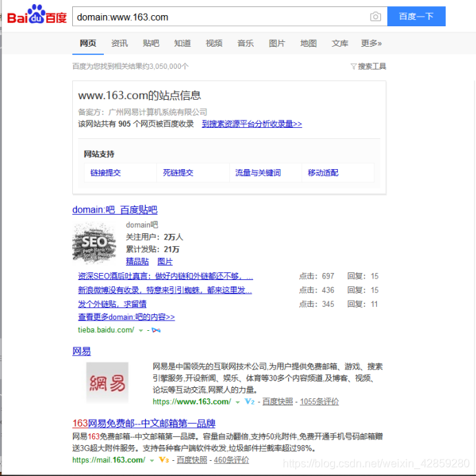The width and height of the screenshot is (476, 476).
Task: Click the search tools filter icon
Action: pyautogui.click(x=354, y=66)
